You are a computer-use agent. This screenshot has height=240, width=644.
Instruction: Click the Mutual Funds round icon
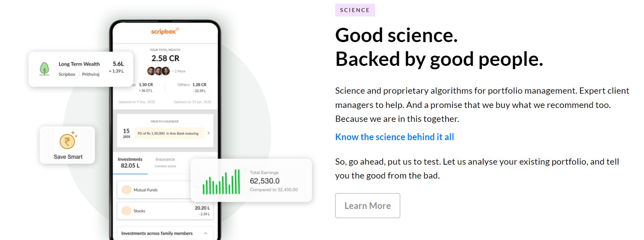point(126,190)
